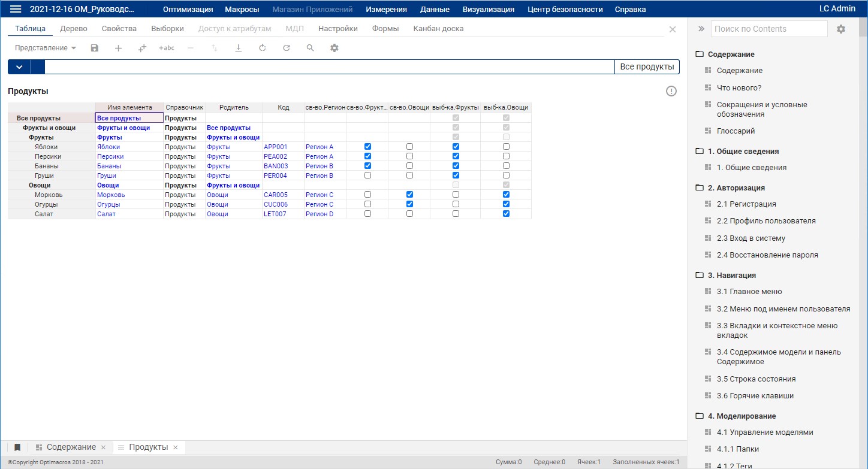
Task: Open the Измерения menu
Action: pyautogui.click(x=386, y=10)
